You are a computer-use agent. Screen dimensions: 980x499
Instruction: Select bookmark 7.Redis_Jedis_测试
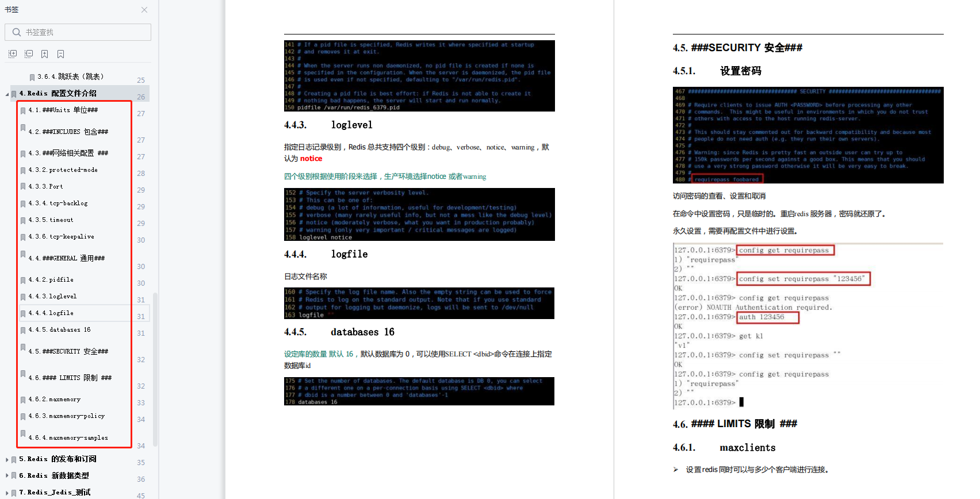55,492
